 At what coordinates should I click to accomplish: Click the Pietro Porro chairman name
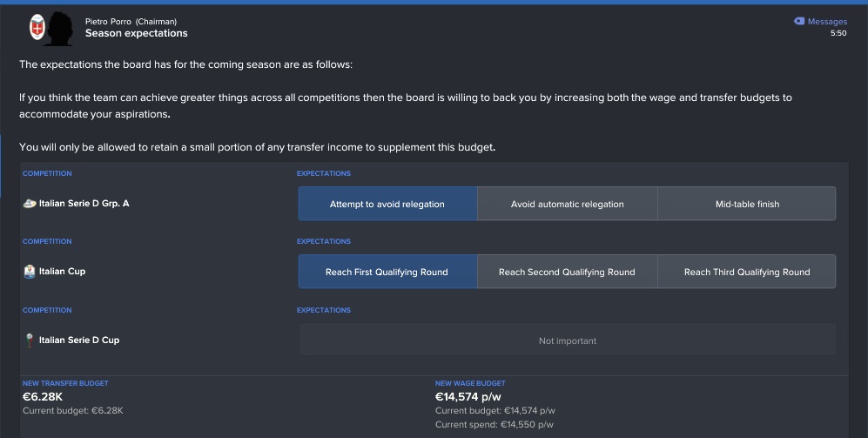click(x=109, y=22)
